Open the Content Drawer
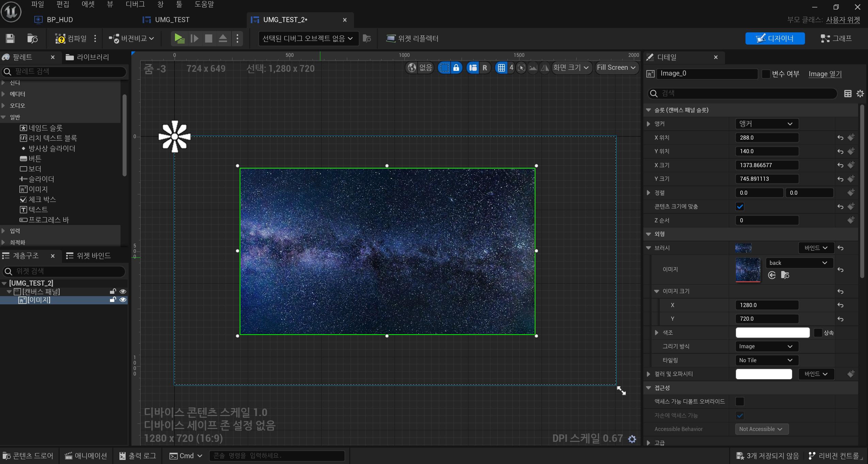Image resolution: width=868 pixels, height=464 pixels. click(28, 456)
